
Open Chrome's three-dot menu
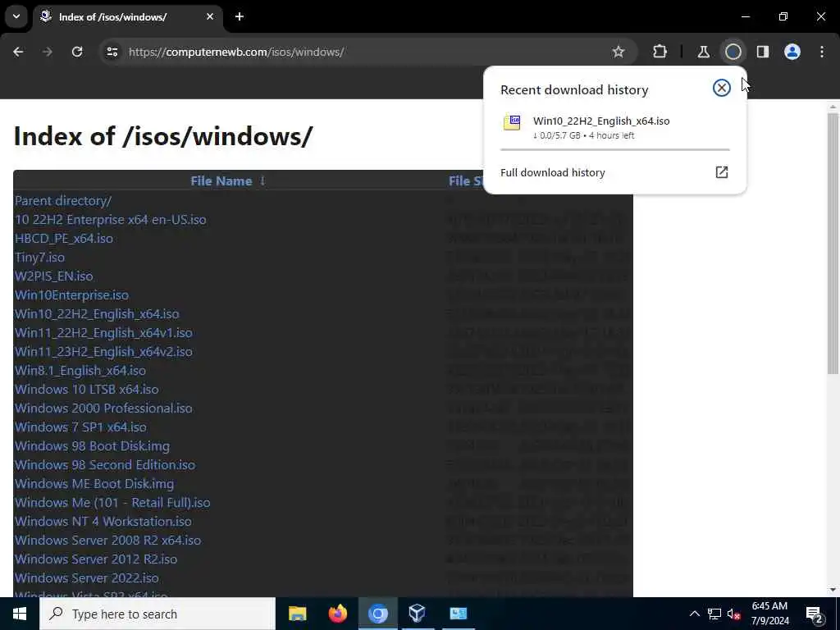tap(822, 52)
